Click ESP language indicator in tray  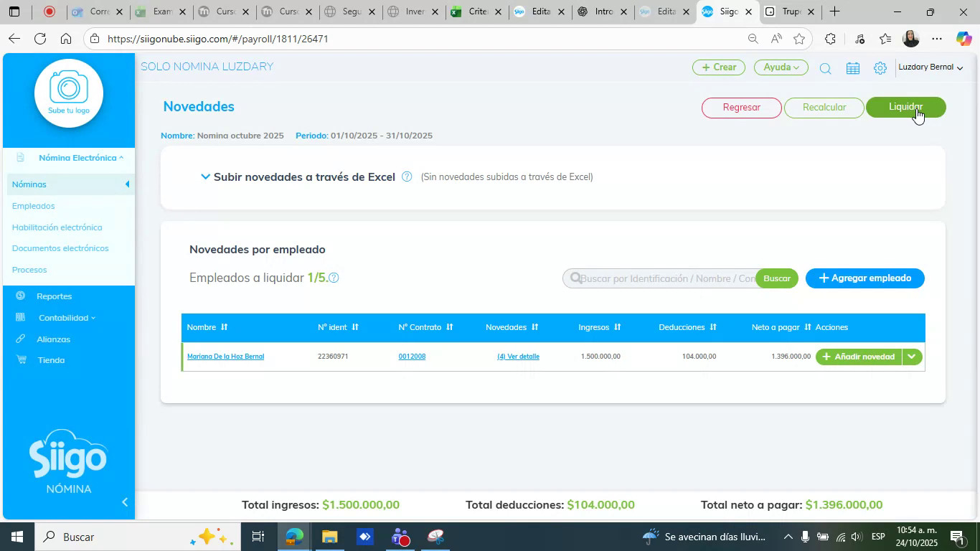point(878,537)
